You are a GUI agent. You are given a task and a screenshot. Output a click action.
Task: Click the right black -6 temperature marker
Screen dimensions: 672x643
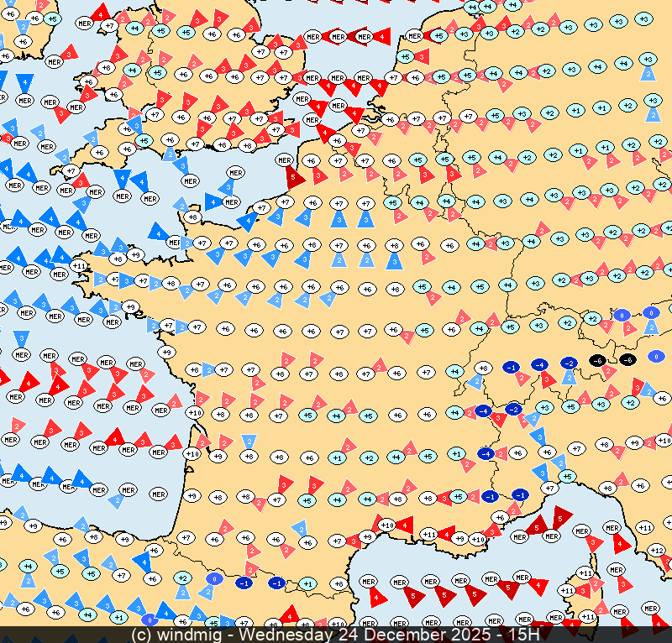(x=627, y=360)
